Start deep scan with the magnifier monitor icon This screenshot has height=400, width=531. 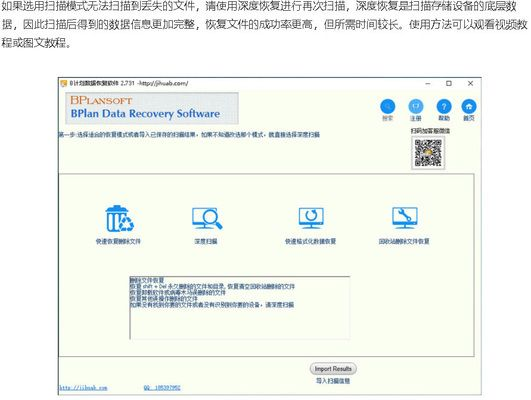tap(207, 218)
